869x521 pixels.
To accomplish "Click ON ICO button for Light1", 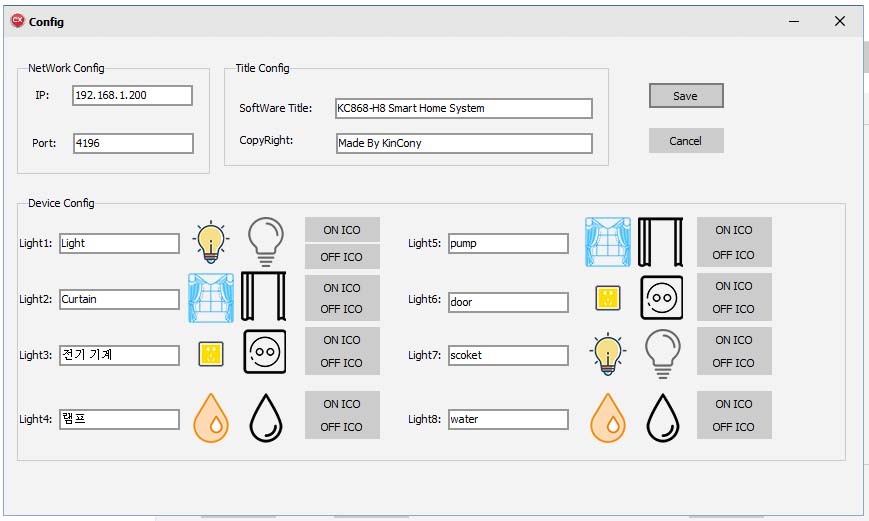I will point(342,230).
